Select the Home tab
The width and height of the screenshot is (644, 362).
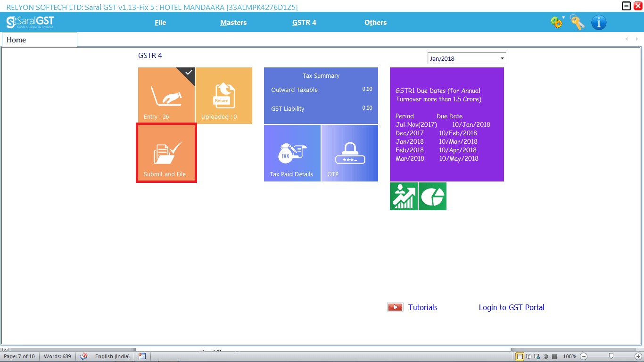click(40, 40)
